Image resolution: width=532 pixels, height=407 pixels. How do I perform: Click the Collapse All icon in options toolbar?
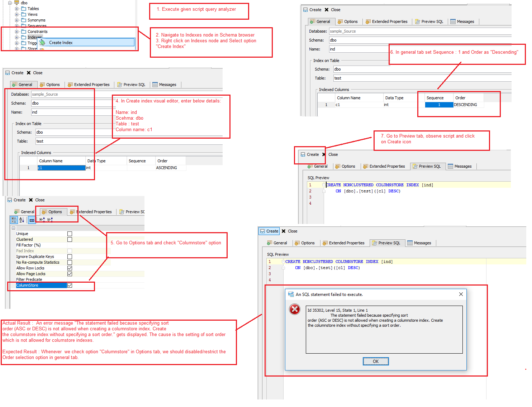coord(50,220)
